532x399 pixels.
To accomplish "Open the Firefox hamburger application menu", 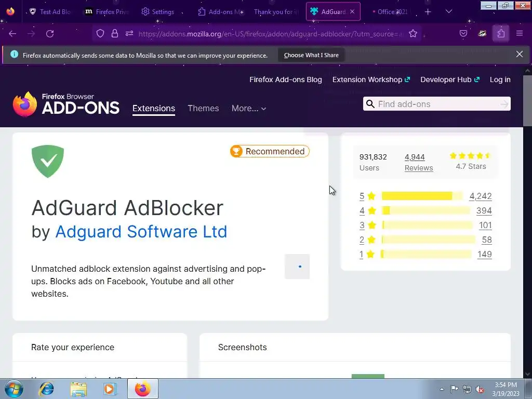I will [x=520, y=33].
